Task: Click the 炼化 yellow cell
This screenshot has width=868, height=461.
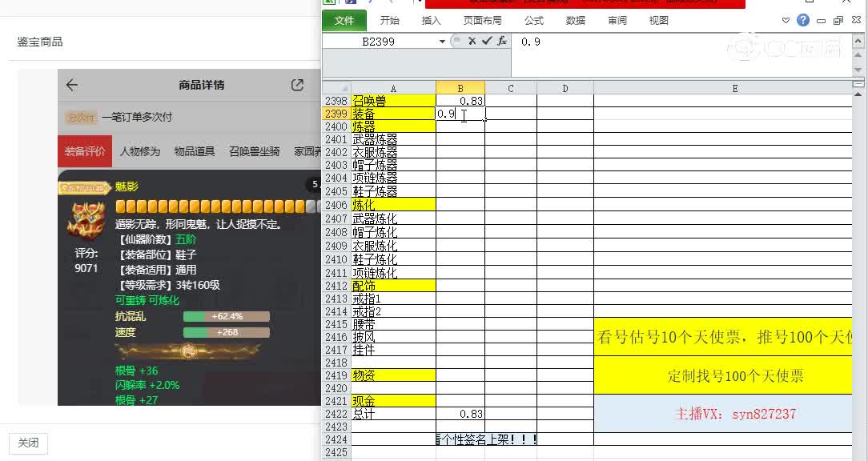Action: click(x=393, y=205)
